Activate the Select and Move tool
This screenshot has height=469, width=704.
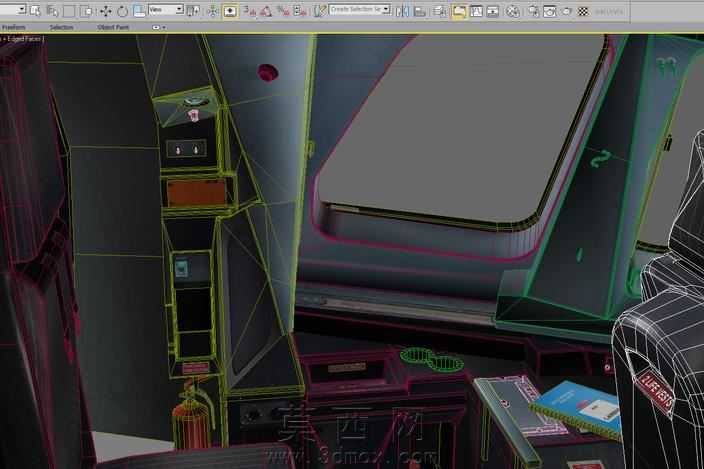point(106,11)
